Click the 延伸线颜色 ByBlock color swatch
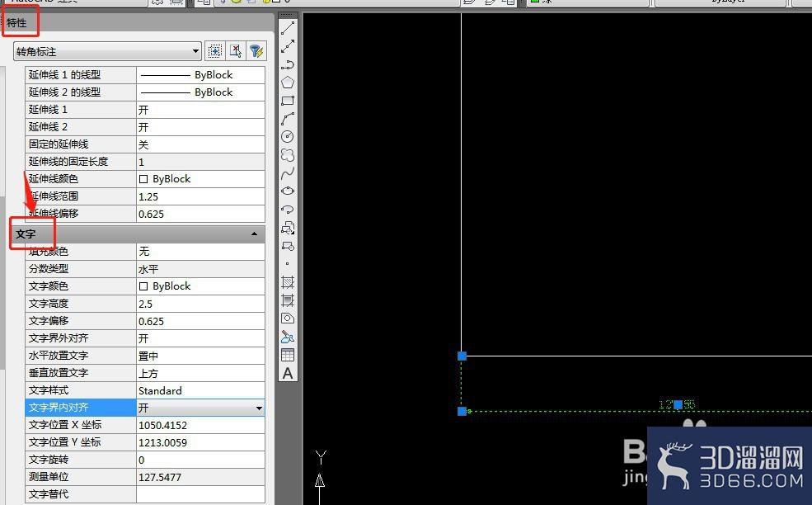Viewport: 812px width, 505px height. [x=143, y=179]
